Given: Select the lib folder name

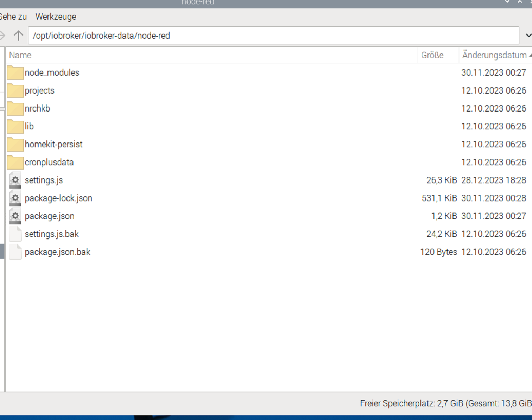Looking at the screenshot, I should pyautogui.click(x=29, y=126).
